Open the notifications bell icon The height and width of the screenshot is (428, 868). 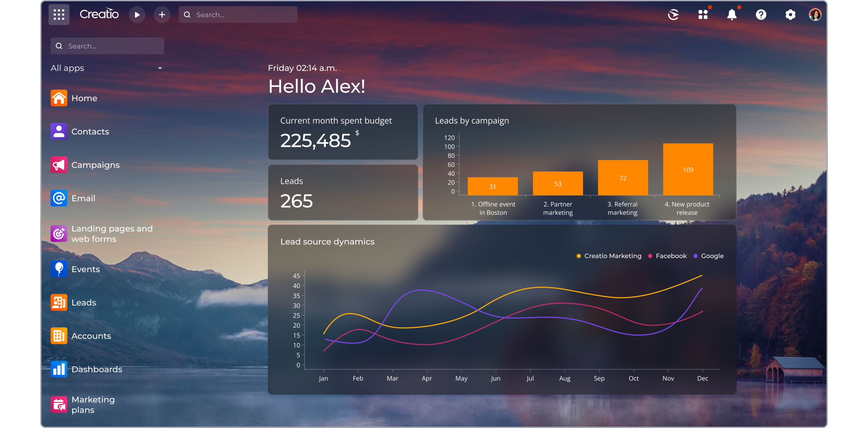pos(731,14)
